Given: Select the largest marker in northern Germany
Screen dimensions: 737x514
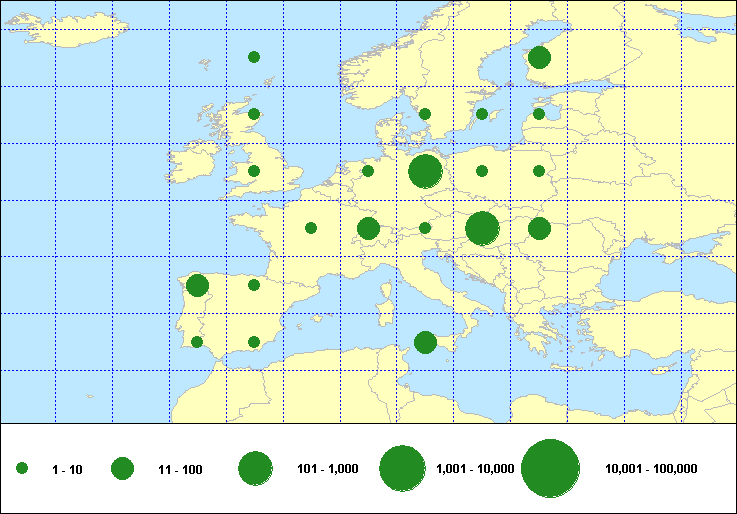Looking at the screenshot, I should 425,171.
